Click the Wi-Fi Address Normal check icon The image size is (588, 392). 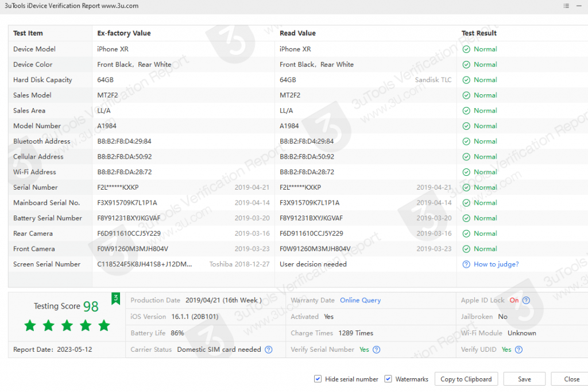coord(466,172)
